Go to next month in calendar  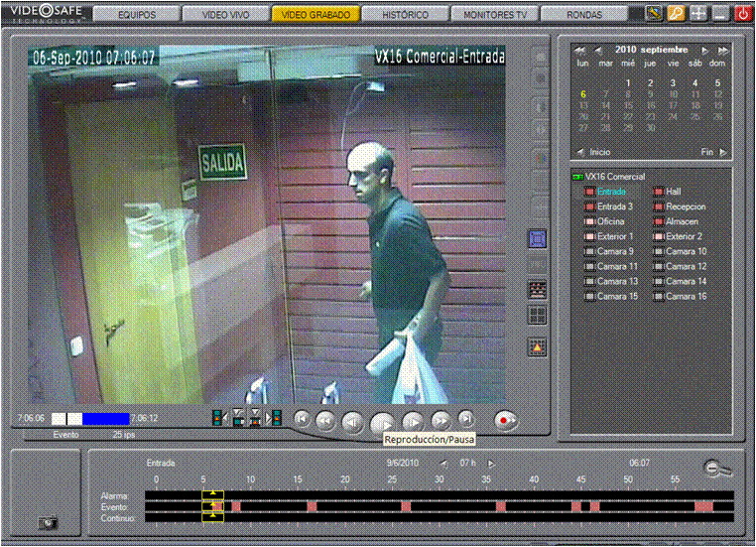tap(704, 51)
